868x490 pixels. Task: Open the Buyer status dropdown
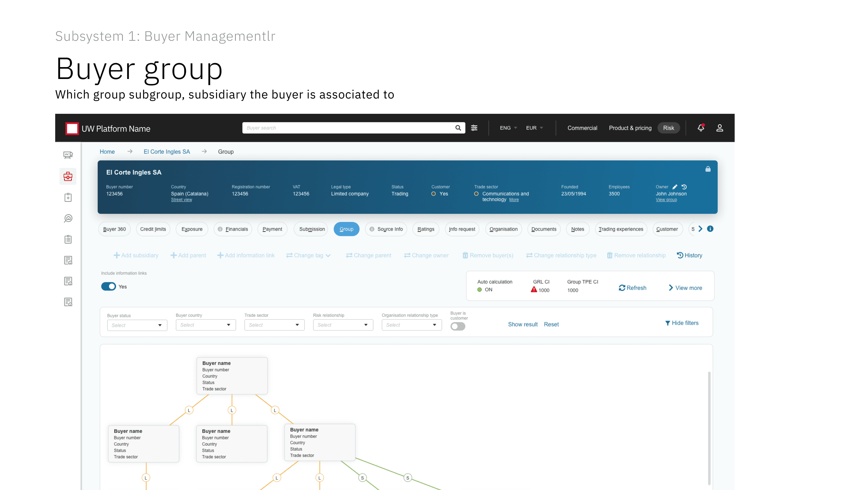[x=137, y=325]
